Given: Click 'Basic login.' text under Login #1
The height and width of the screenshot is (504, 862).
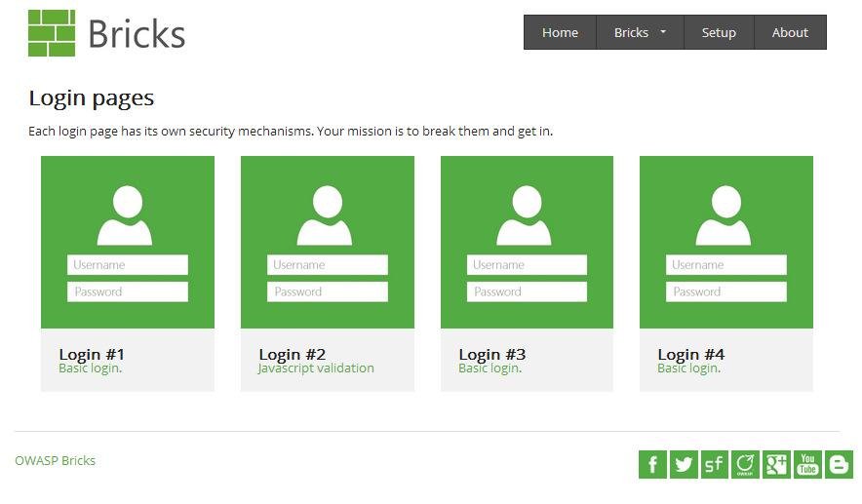Looking at the screenshot, I should point(90,368).
